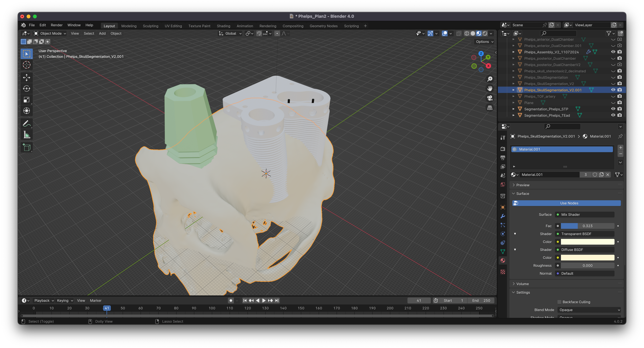The image size is (644, 348).
Task: Open the Output properties tab
Action: coord(503,158)
